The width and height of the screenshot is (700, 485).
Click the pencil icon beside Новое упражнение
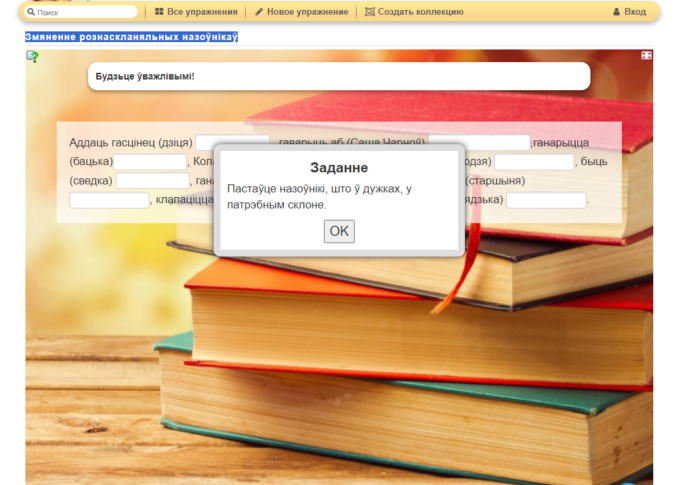pos(260,12)
